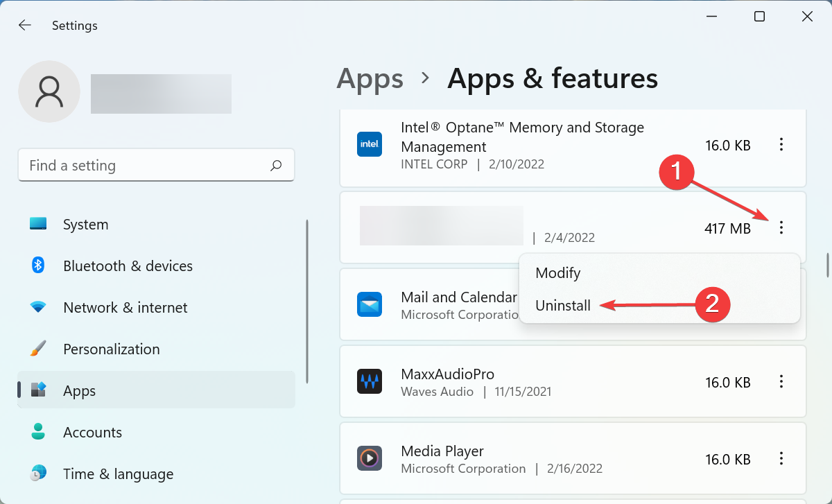Click the MaxxAudioPro app icon

coord(370,381)
